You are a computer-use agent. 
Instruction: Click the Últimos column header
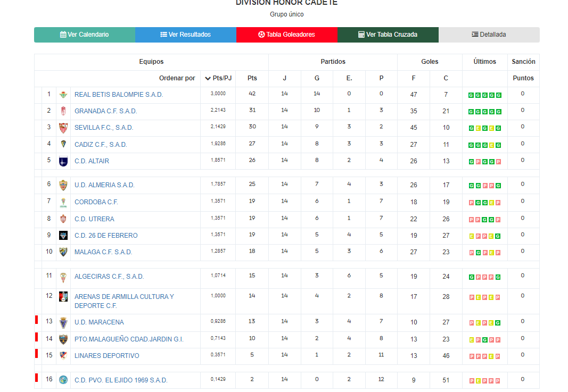[484, 62]
